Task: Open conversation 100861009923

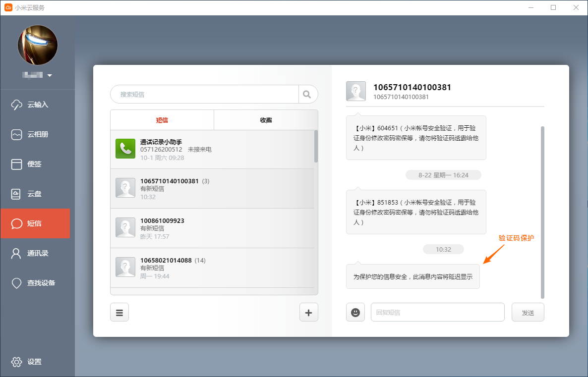Action: 212,228
